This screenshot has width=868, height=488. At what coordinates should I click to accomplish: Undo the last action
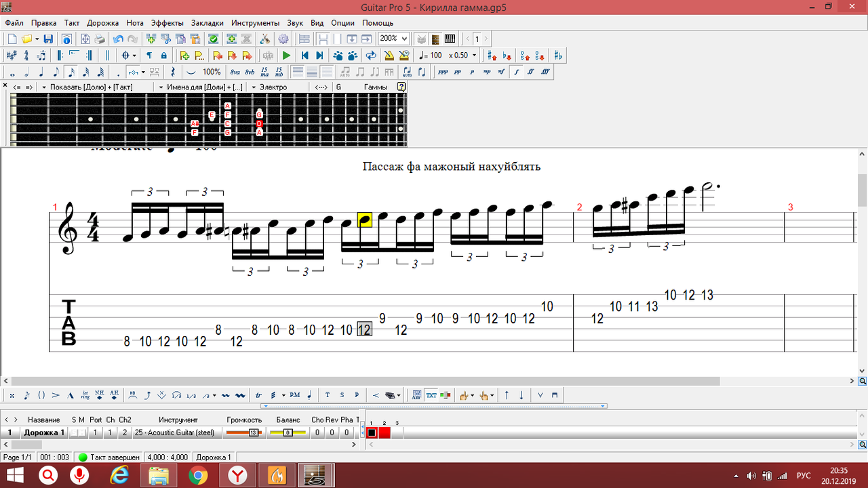[118, 39]
